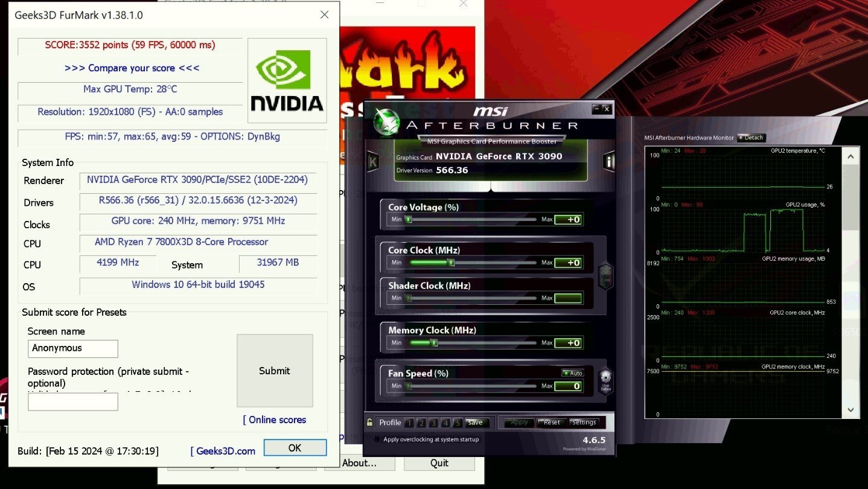Click Hardware Monitor scroll down arrow
The width and height of the screenshot is (868, 489).
[x=850, y=410]
